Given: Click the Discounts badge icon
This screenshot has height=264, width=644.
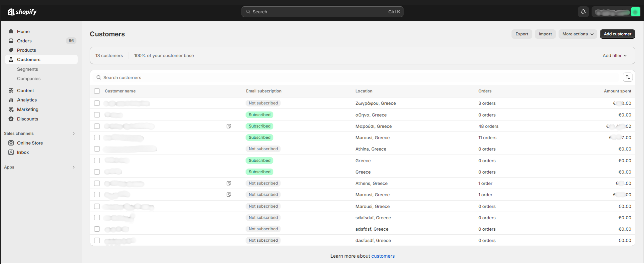Looking at the screenshot, I should (11, 119).
